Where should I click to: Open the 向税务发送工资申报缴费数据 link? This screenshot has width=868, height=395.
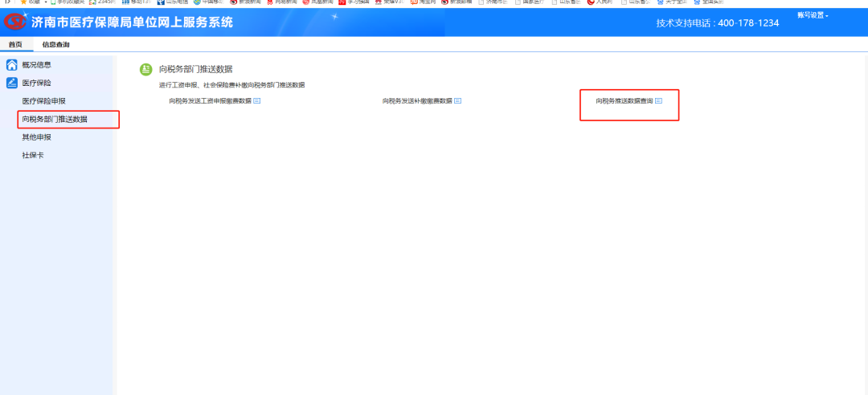pyautogui.click(x=211, y=100)
